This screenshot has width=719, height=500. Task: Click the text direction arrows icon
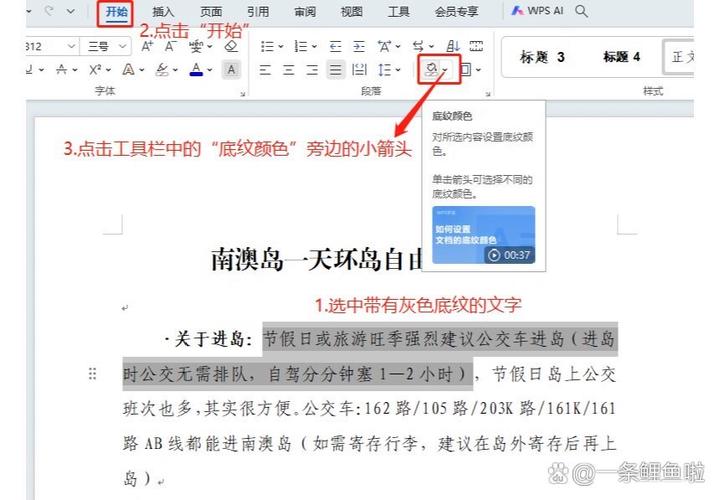tap(418, 46)
